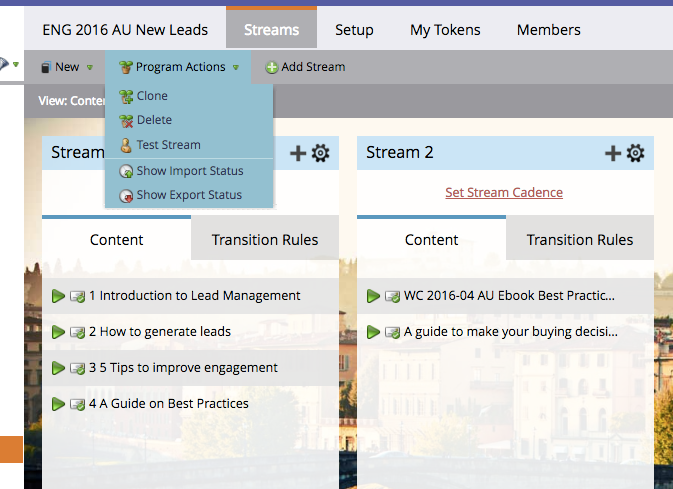The image size is (673, 489).
Task: Toggle the activation arrow for 5 Tips to improve engagement
Action: click(x=58, y=368)
